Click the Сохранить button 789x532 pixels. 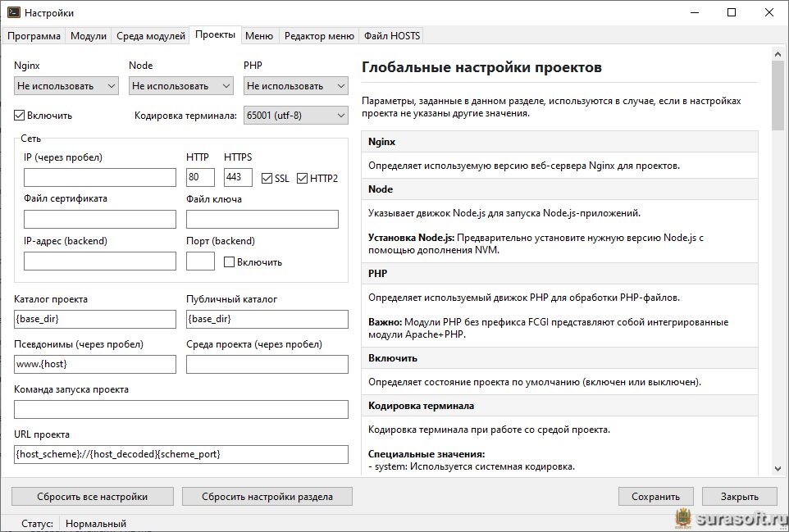tap(655, 496)
